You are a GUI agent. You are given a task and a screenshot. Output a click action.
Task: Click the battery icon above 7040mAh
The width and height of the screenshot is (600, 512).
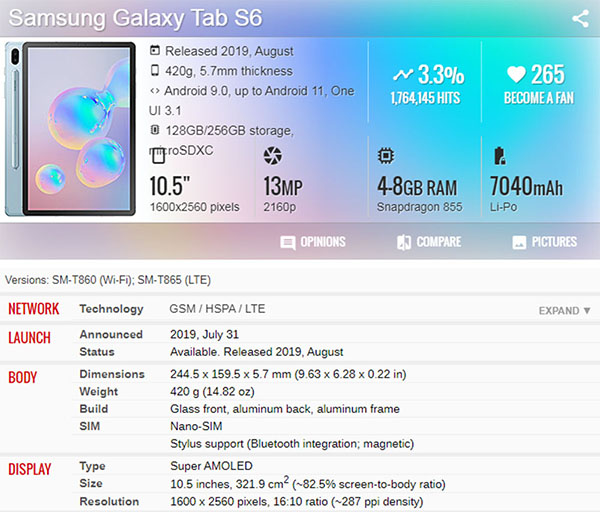(499, 156)
